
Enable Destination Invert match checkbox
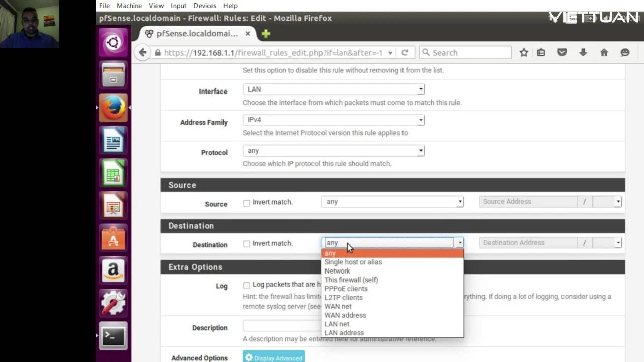(x=247, y=244)
